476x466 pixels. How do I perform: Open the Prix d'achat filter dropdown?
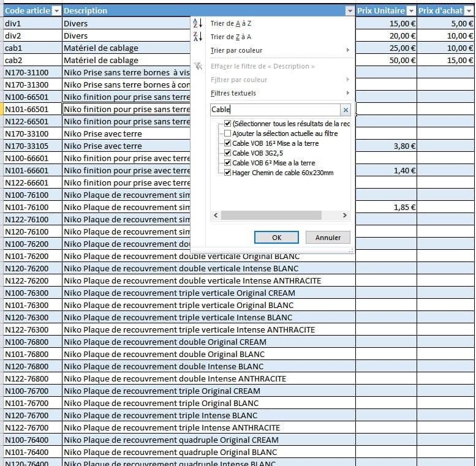coord(469,11)
